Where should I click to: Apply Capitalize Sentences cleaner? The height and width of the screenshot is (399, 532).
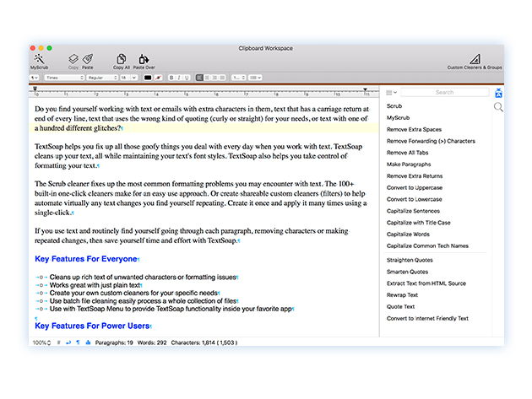[413, 211]
